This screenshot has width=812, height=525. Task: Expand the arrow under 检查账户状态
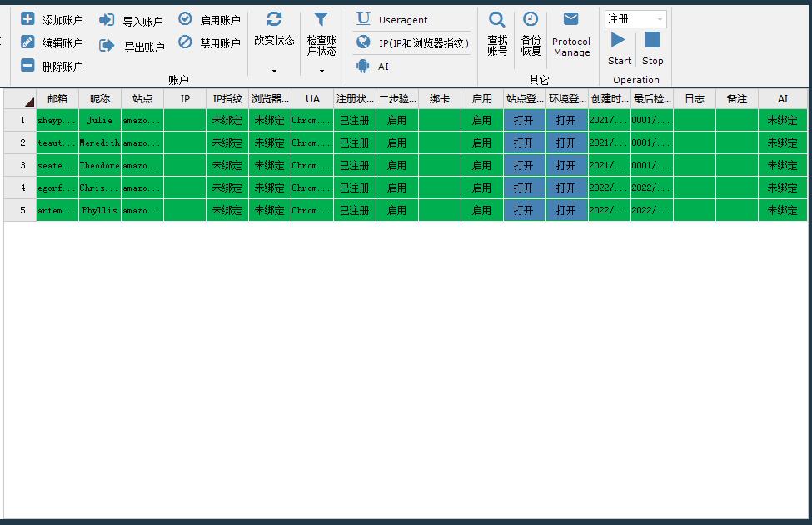pyautogui.click(x=321, y=71)
